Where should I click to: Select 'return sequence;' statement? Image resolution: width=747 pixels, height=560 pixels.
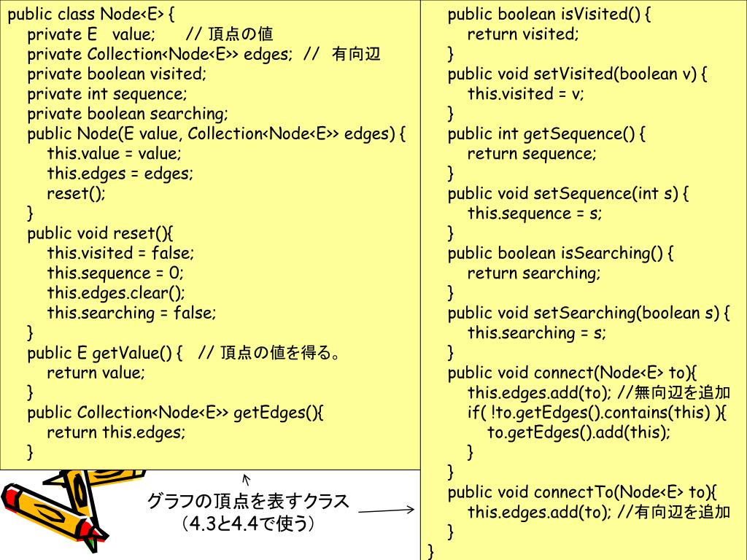point(532,154)
